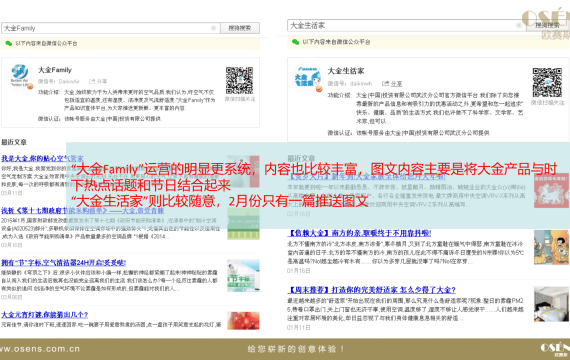Viewport: 570px width, 360px height.
Task: Open the 大金生活家 account avatar
Action: (308, 78)
